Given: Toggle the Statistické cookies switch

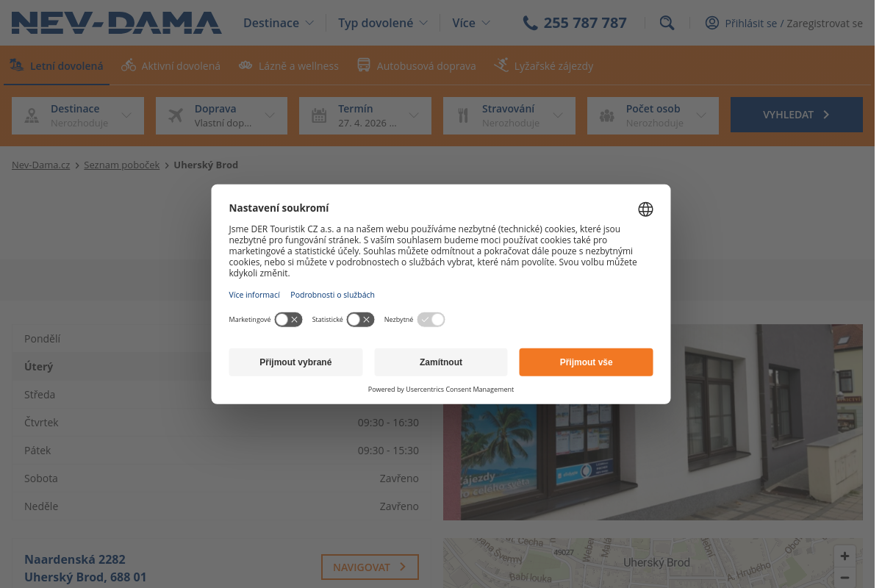Looking at the screenshot, I should [360, 320].
